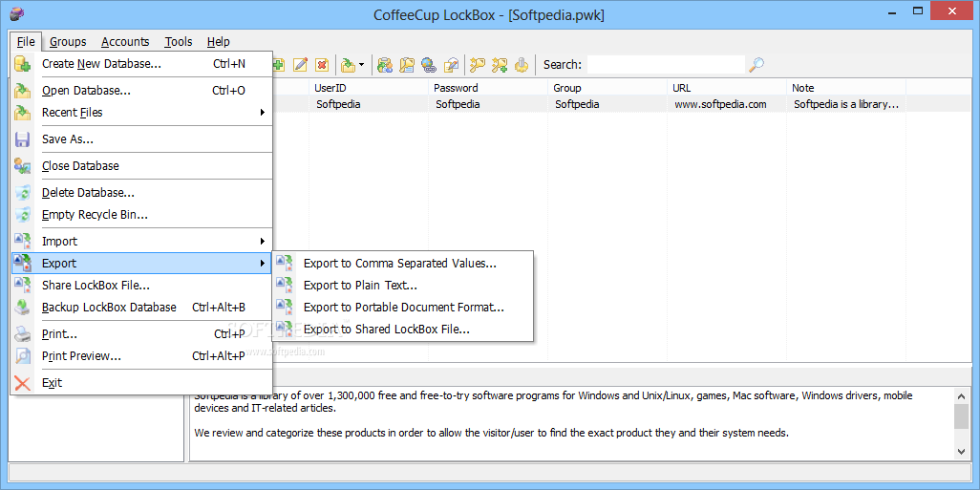The height and width of the screenshot is (490, 980).
Task: Click the globe with link toolbar icon
Action: (429, 64)
